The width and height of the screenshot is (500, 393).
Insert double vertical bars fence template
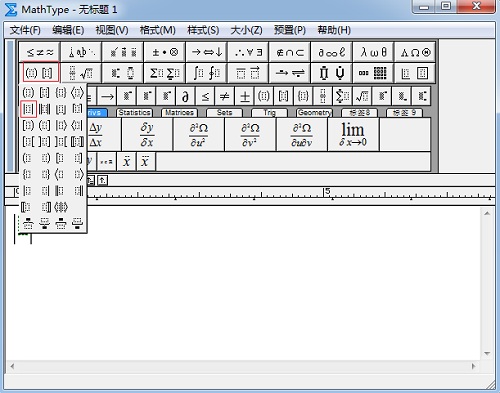click(x=45, y=109)
